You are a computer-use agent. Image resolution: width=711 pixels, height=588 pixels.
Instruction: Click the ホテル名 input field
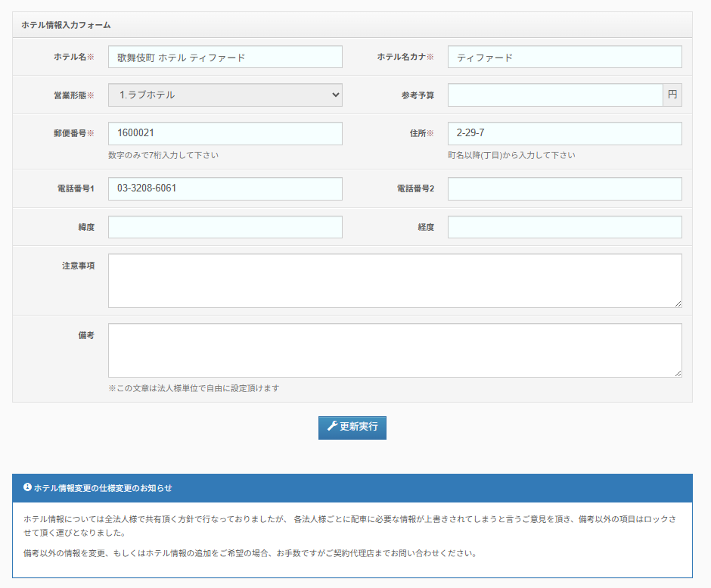coord(225,58)
